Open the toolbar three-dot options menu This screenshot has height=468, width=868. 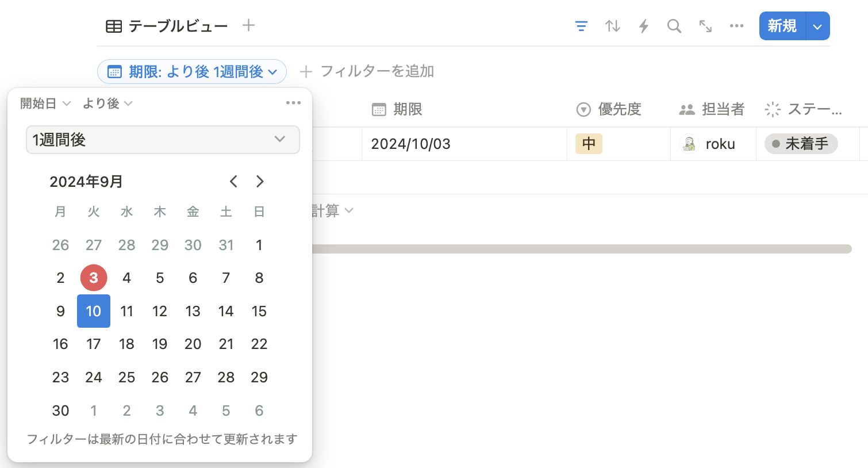[736, 26]
